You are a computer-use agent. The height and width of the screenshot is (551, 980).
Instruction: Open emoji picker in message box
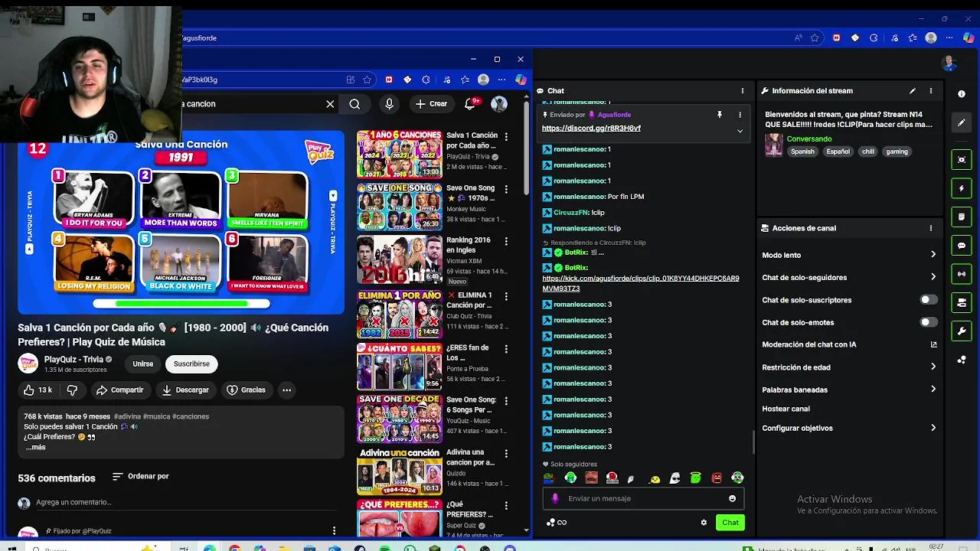(x=732, y=498)
